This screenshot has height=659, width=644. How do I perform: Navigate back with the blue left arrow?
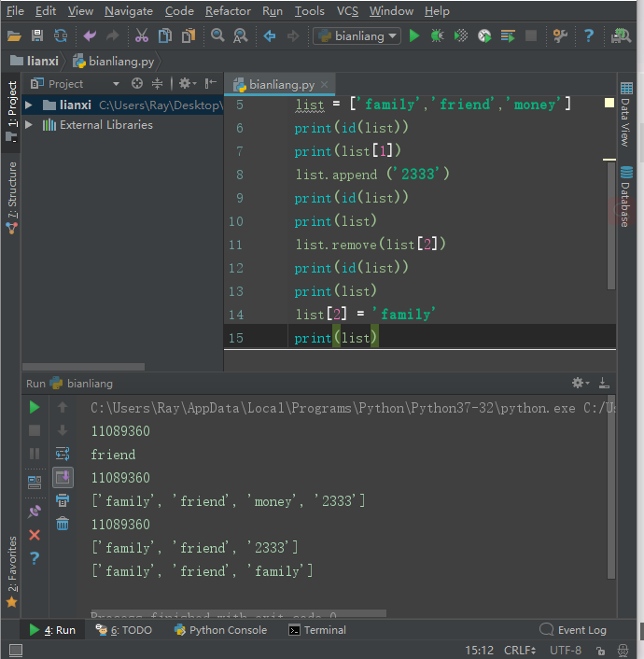pyautogui.click(x=270, y=36)
